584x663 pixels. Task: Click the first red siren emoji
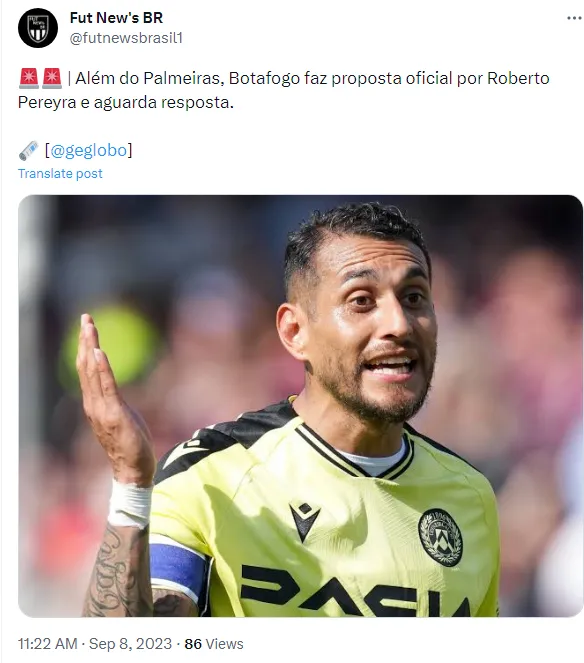29,78
